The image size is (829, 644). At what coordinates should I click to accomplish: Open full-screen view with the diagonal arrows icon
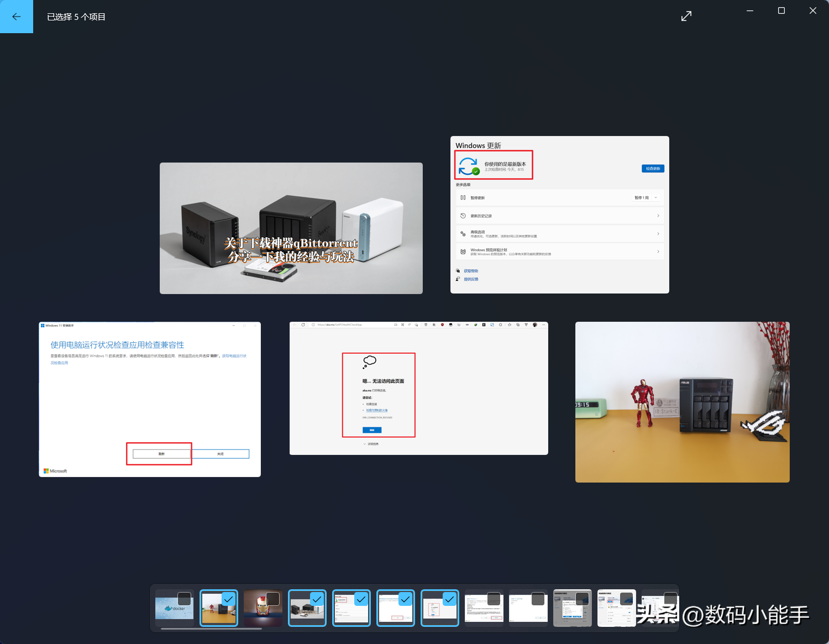click(x=686, y=17)
